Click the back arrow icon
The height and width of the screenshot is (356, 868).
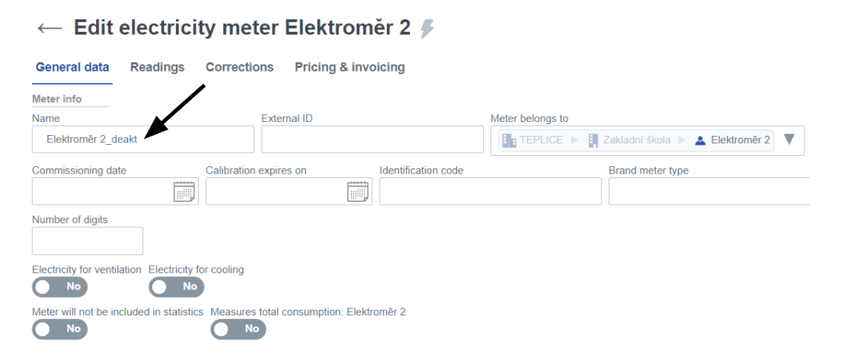tap(49, 28)
